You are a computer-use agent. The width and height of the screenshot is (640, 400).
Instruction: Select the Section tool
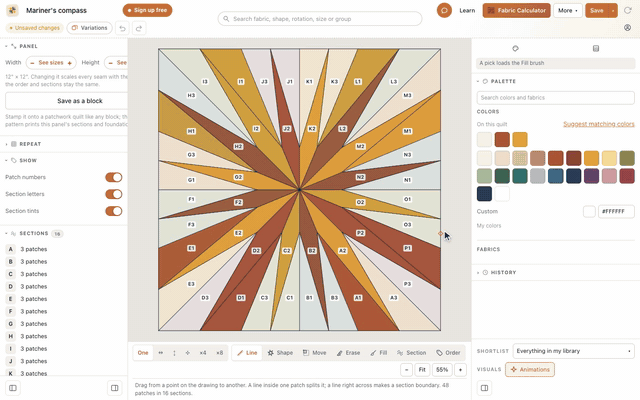411,353
